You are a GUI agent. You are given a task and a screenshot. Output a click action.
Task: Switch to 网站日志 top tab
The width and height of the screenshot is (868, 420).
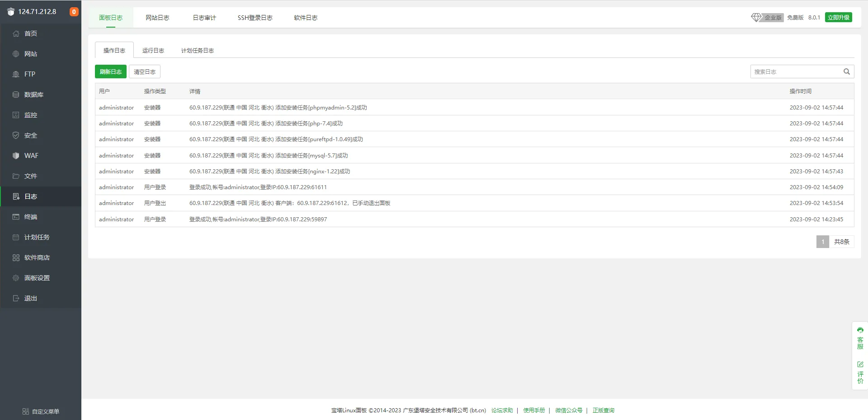point(157,18)
